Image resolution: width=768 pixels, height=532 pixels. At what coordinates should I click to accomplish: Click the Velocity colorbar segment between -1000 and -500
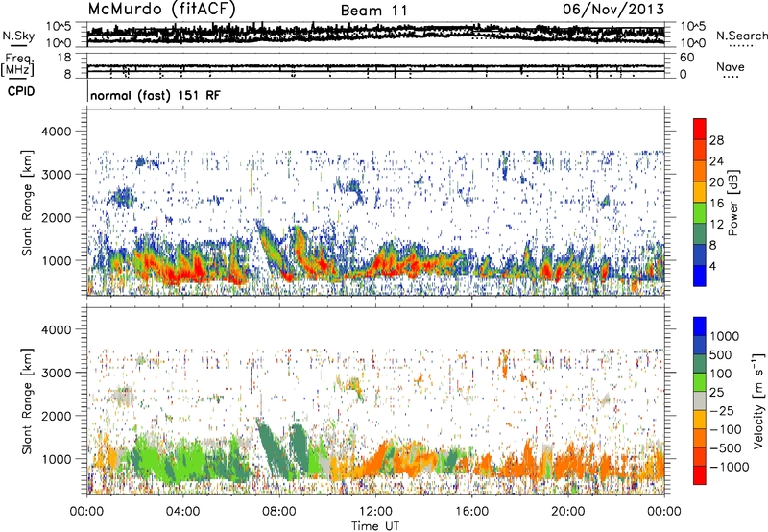tap(700, 456)
